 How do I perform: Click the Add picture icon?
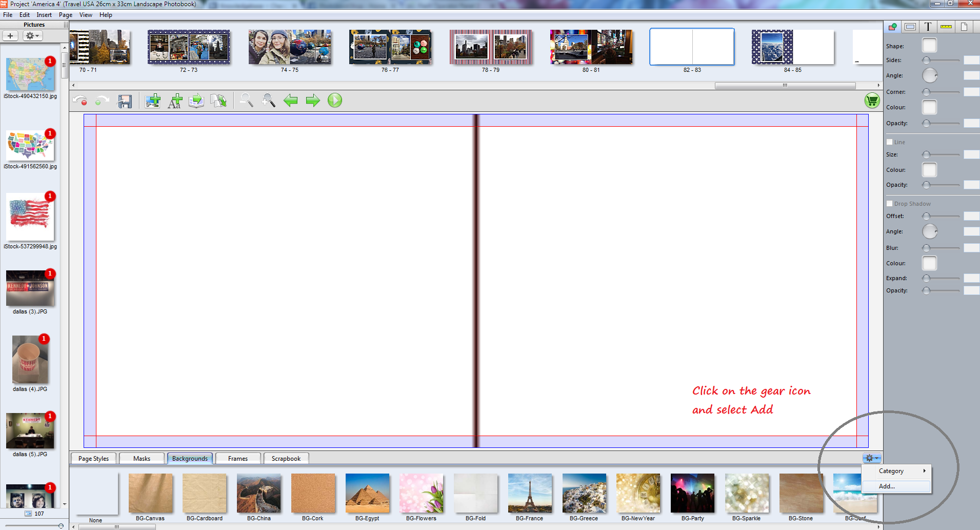tap(153, 101)
